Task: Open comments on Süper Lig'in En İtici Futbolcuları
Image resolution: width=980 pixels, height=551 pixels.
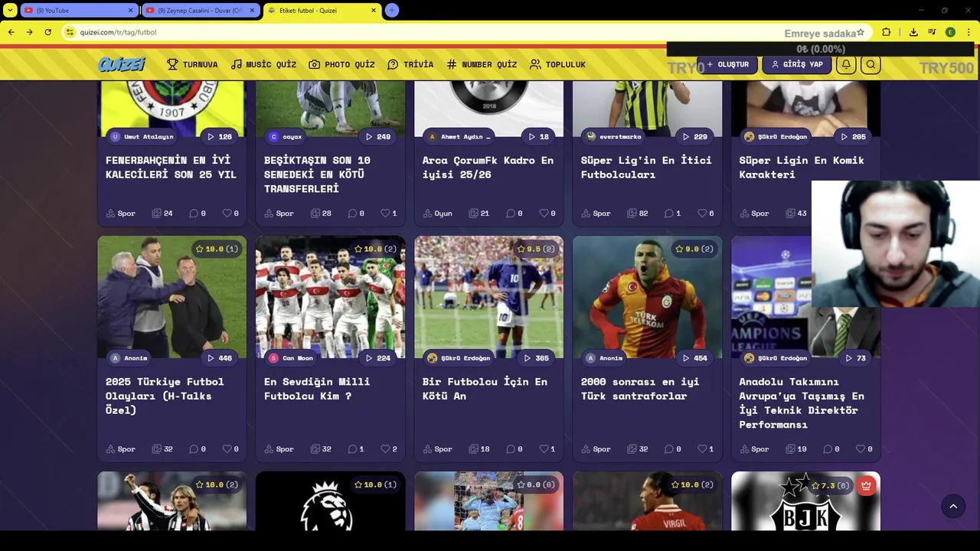Action: (672, 214)
